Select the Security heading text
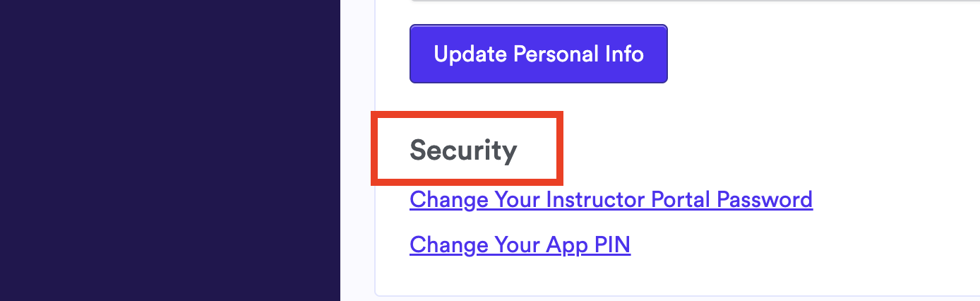980x301 pixels. tap(463, 150)
